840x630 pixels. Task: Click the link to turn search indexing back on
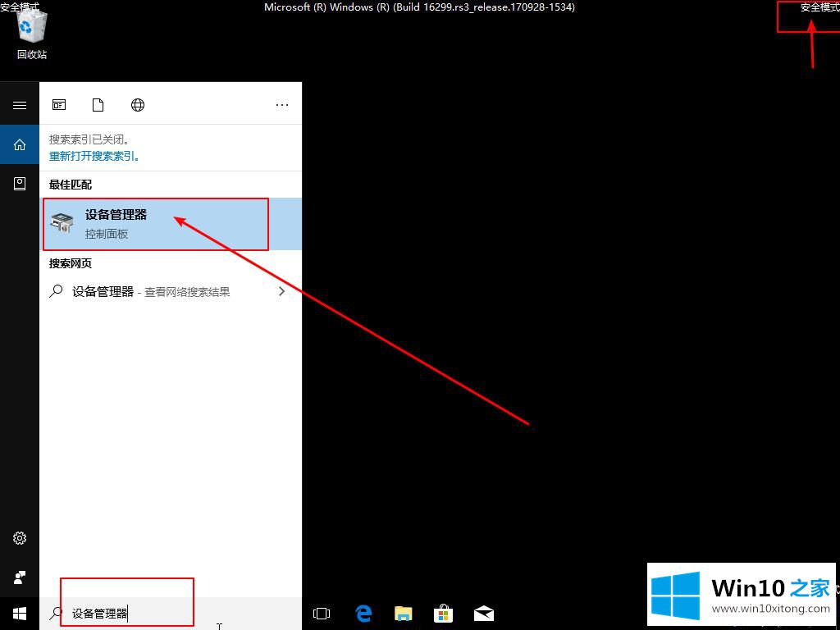point(94,157)
